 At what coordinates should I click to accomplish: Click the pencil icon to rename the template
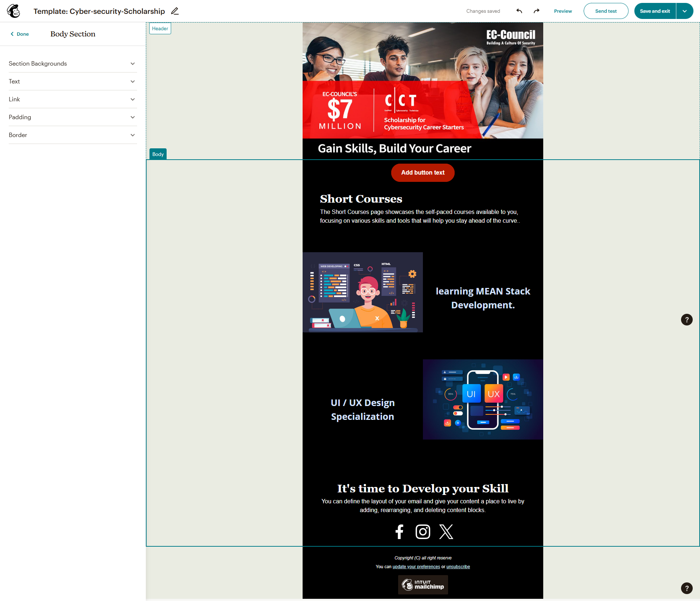(x=175, y=11)
